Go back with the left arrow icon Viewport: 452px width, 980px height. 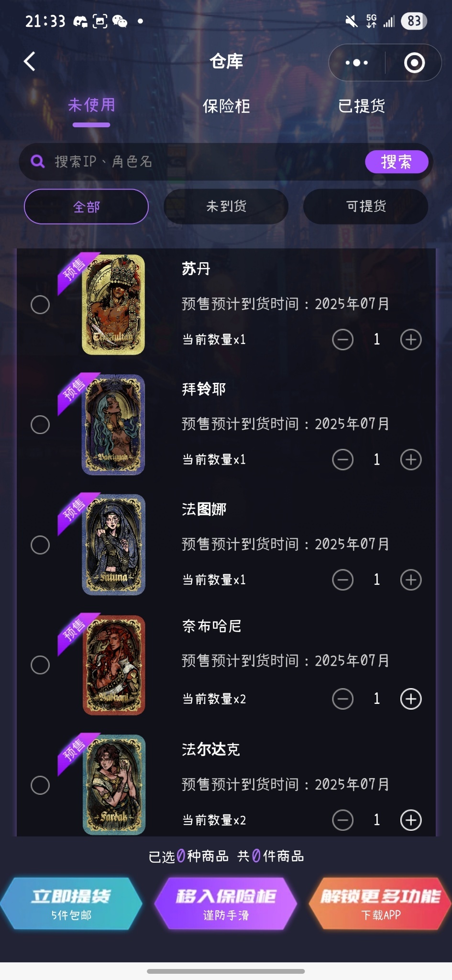point(30,61)
